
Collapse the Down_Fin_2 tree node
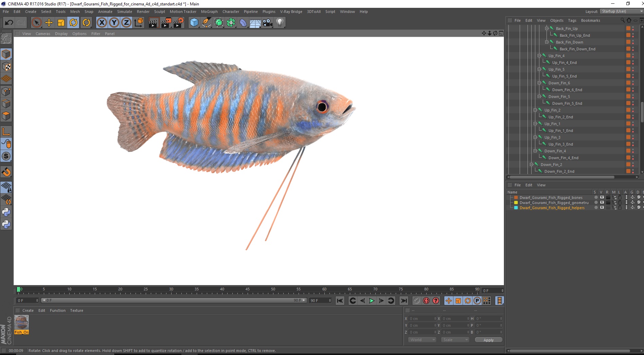(532, 165)
